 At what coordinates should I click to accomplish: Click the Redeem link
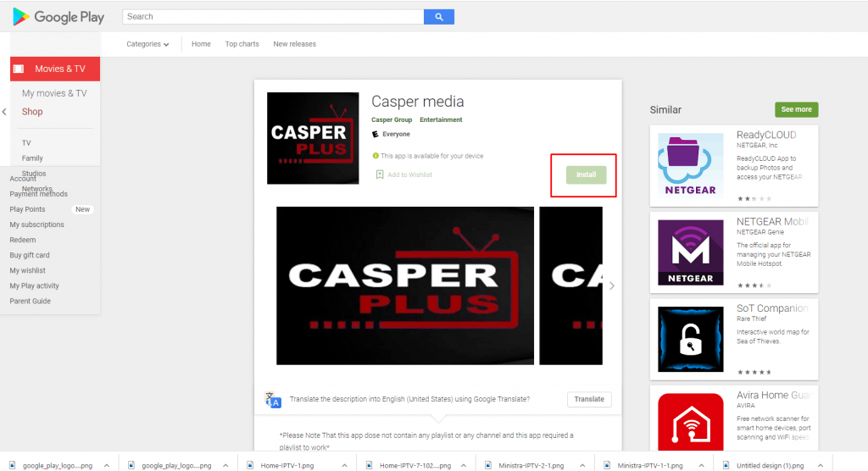23,240
